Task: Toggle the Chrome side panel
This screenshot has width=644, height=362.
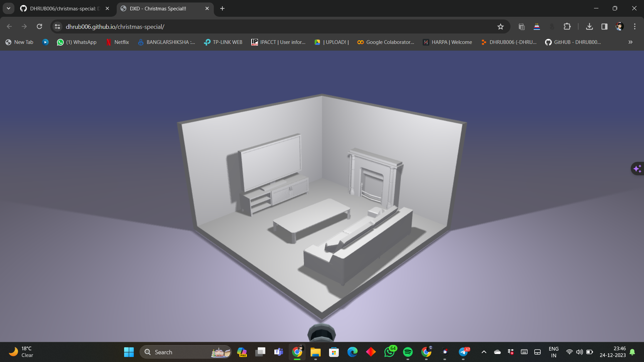Action: tap(604, 26)
